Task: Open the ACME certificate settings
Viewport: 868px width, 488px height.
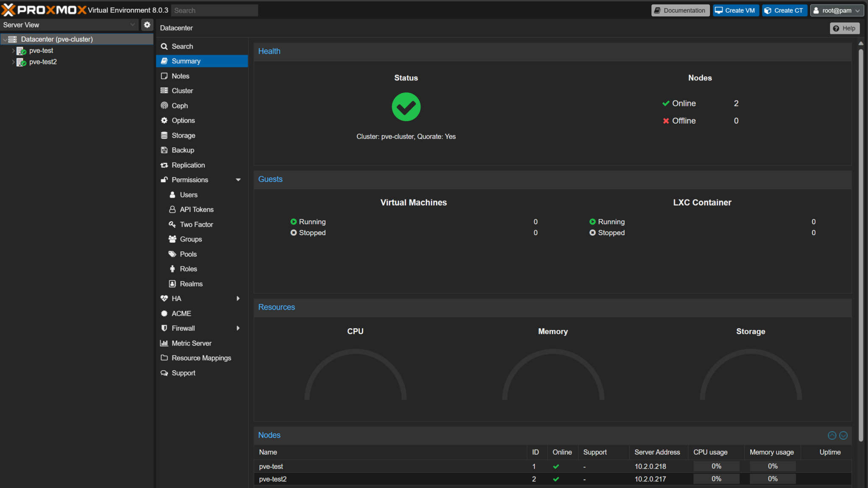Action: pyautogui.click(x=202, y=313)
